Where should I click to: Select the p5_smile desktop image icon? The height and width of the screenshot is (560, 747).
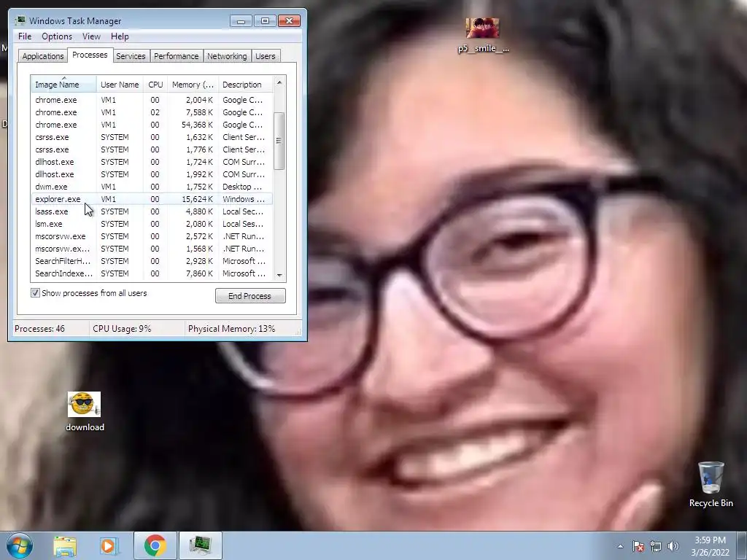[x=483, y=35]
